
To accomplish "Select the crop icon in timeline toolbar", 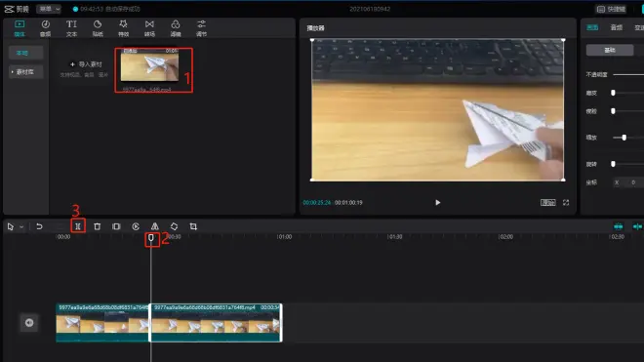I will coord(193,226).
